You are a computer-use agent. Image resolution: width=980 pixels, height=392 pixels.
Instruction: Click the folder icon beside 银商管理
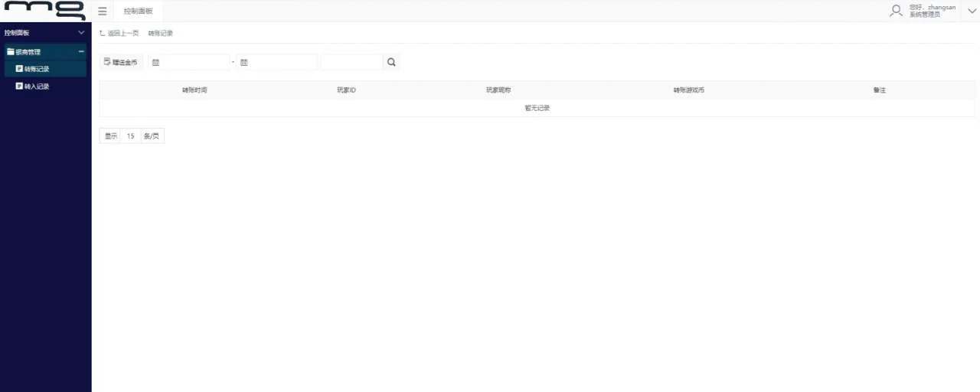[11, 52]
